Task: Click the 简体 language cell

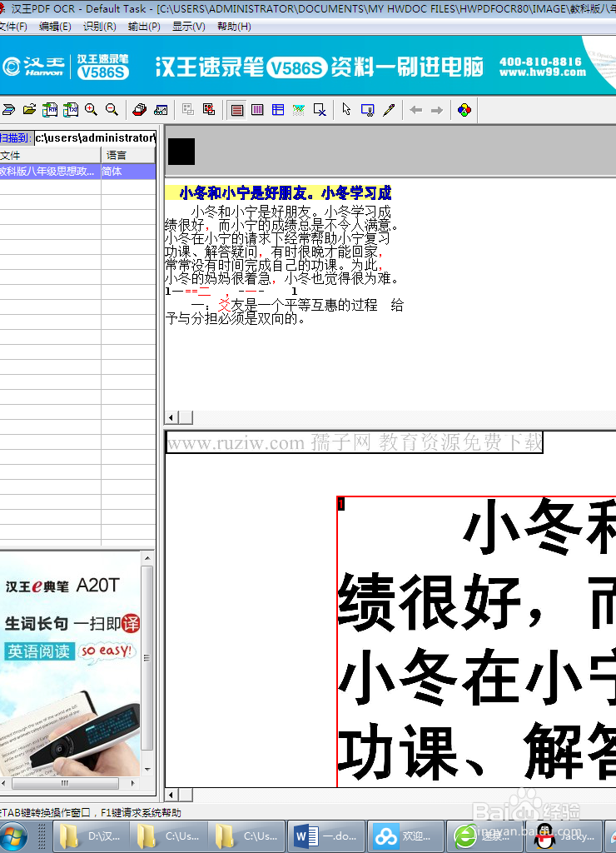Action: pos(128,172)
